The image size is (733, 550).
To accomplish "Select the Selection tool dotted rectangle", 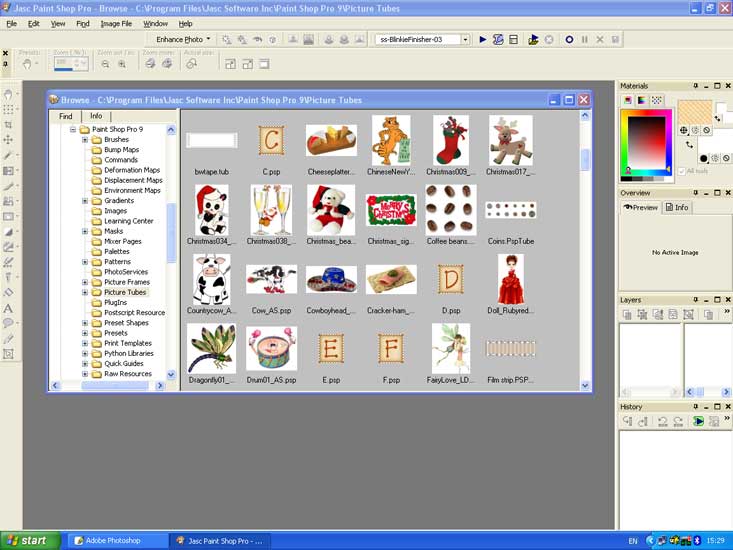I will (x=8, y=109).
